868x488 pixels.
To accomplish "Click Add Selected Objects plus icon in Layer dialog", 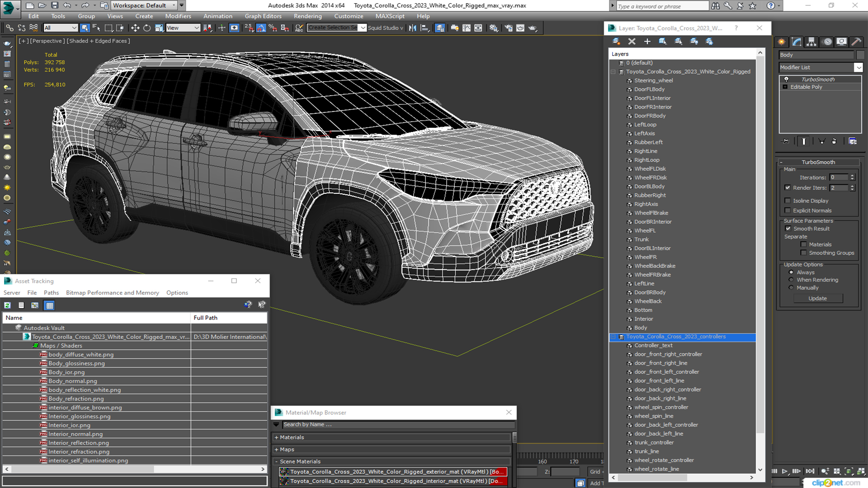I will click(x=647, y=42).
